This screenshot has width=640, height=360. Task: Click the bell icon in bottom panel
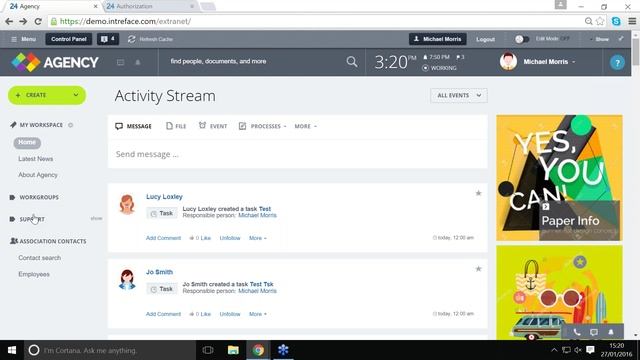click(611, 332)
